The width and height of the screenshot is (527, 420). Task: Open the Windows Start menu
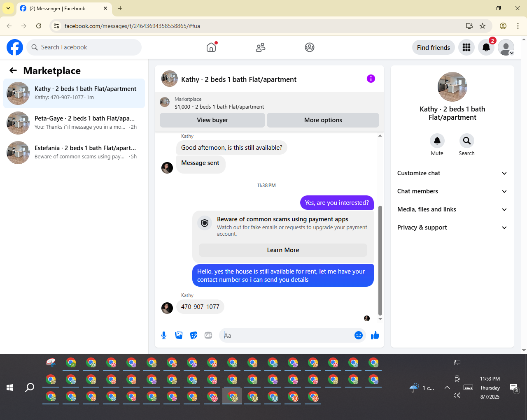point(10,388)
